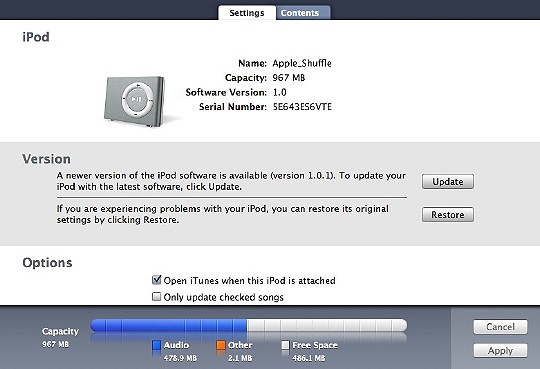Click the Version section heading

[x=46, y=159]
